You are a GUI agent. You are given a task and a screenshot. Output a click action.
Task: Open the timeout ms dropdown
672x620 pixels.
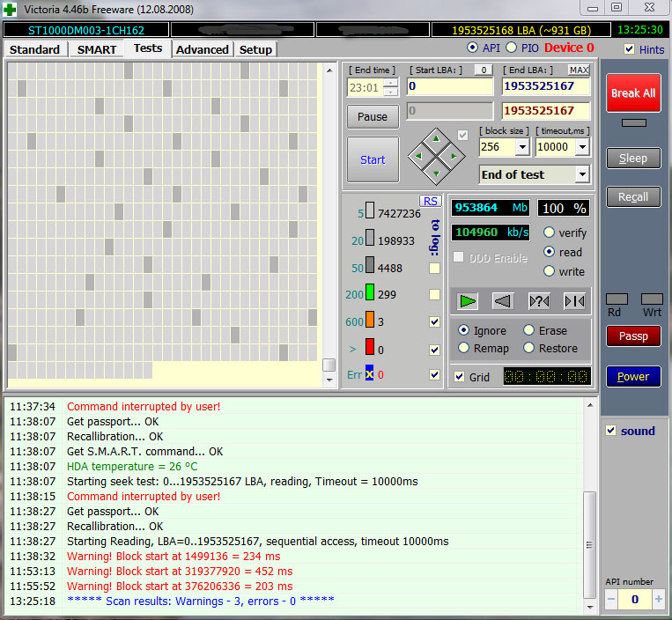(x=582, y=147)
